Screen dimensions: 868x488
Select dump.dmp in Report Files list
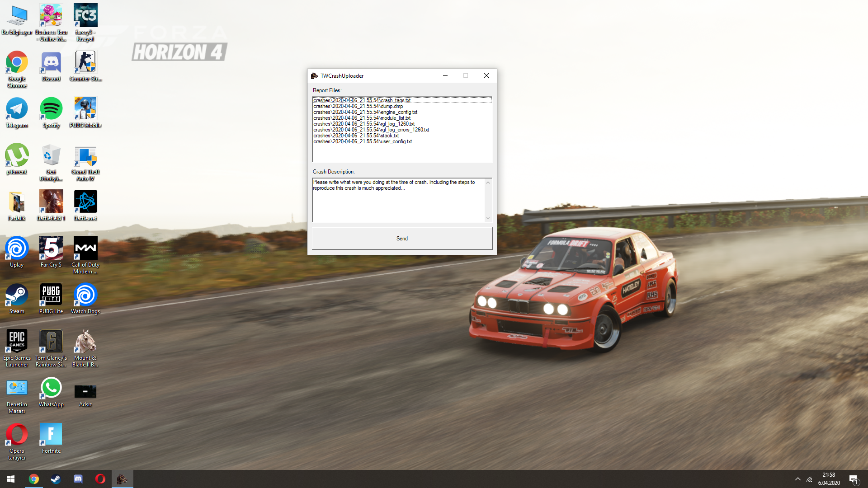[x=402, y=106]
